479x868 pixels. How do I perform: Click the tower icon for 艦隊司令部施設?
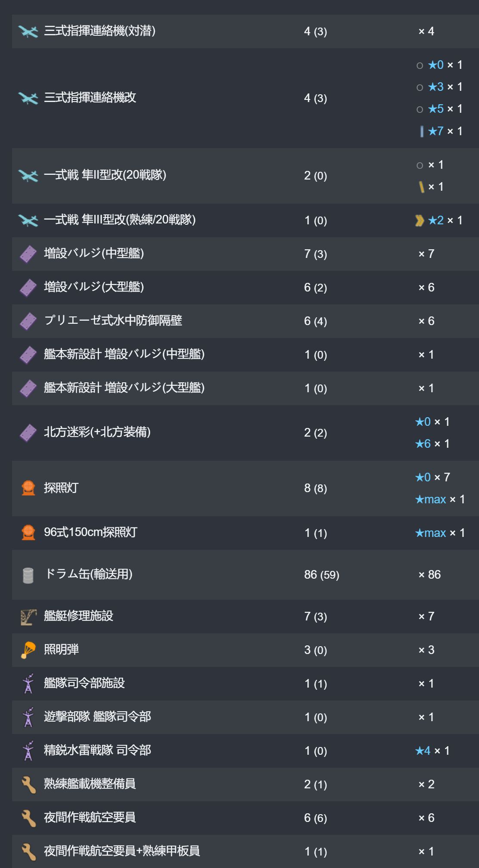pos(28,684)
